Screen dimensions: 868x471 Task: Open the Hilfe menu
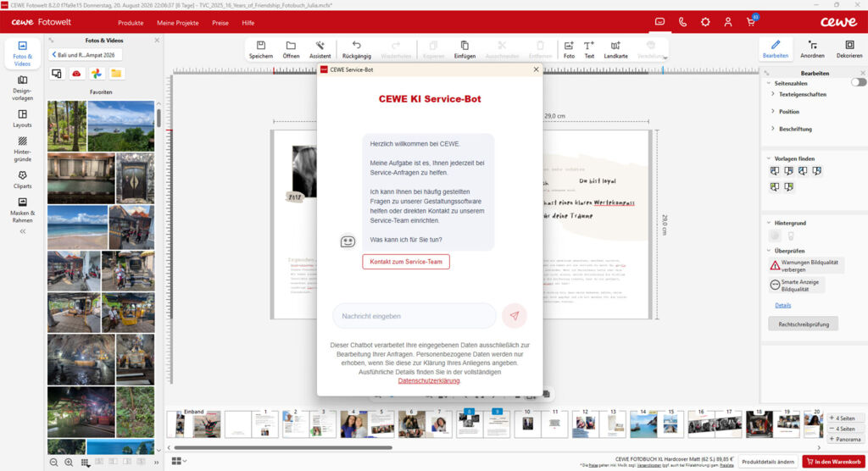248,23
